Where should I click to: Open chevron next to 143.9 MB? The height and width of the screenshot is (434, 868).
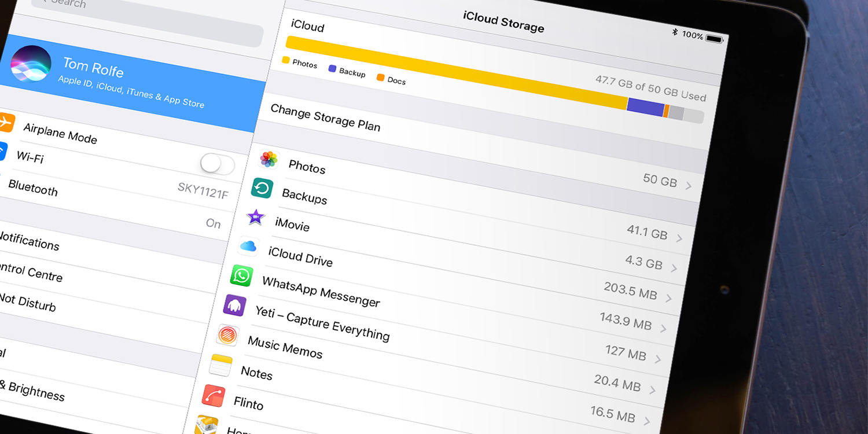[663, 328]
